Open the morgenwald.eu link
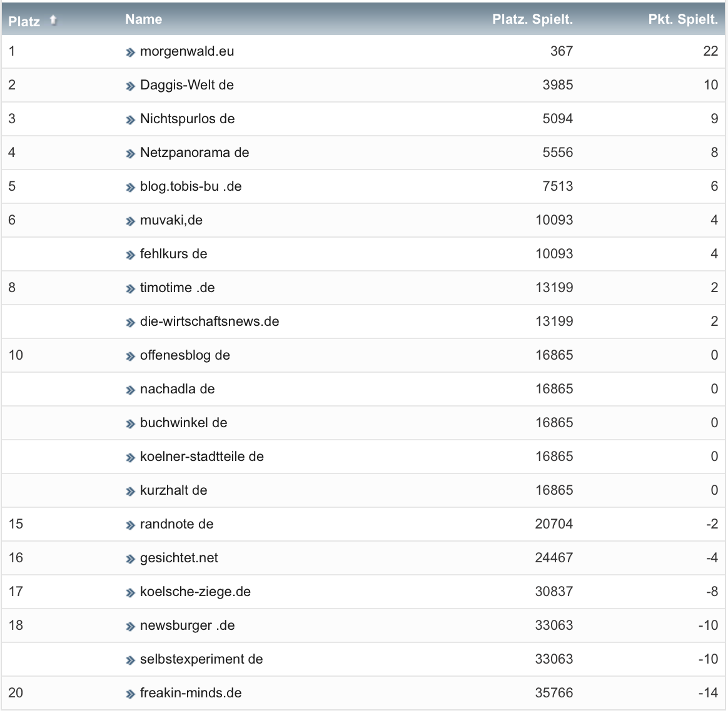This screenshot has width=728, height=713. (187, 51)
